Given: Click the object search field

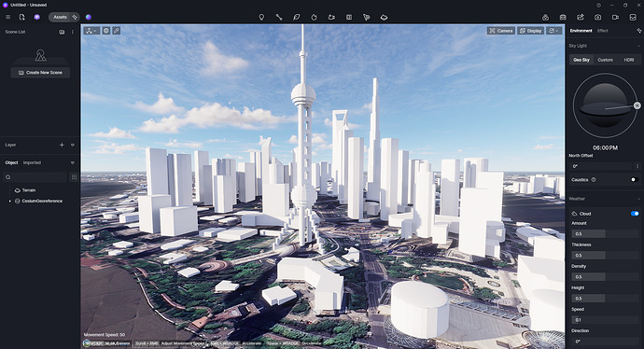Looking at the screenshot, I should [35, 177].
